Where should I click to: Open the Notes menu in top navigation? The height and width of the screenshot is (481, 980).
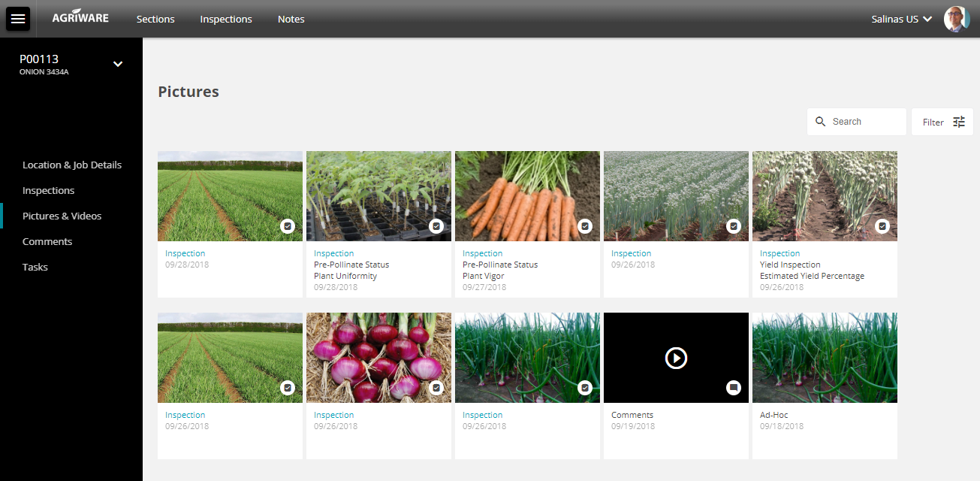291,19
